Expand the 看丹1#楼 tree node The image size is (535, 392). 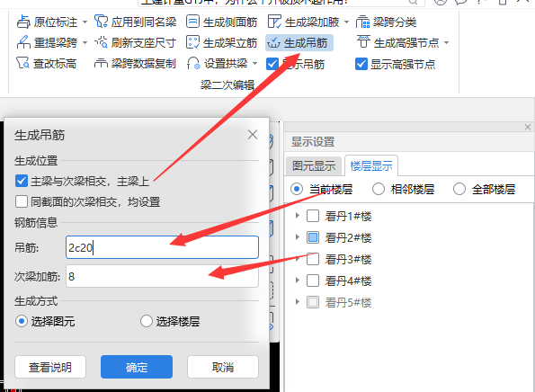click(298, 216)
